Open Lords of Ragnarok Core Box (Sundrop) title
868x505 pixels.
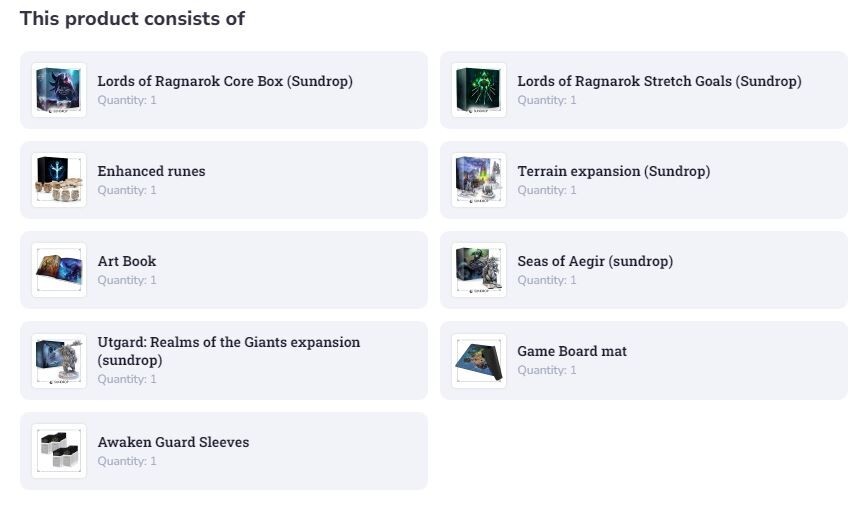(225, 81)
